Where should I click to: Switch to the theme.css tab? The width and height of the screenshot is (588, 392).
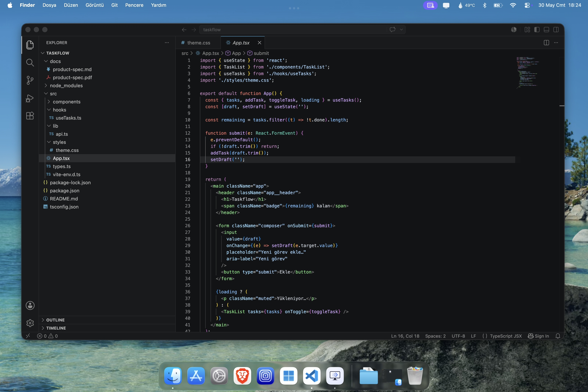tap(198, 43)
